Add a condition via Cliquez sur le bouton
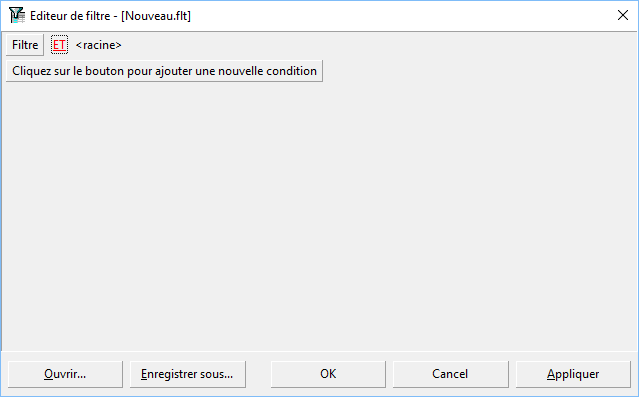The image size is (639, 397). (x=164, y=71)
